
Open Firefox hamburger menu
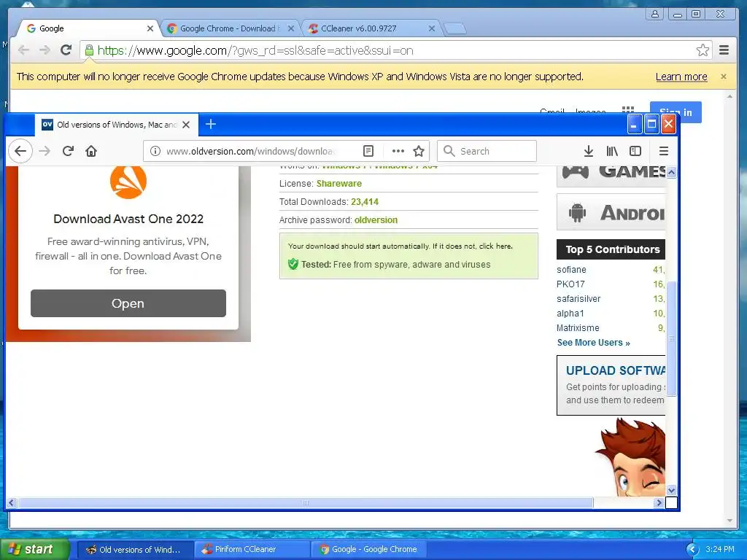(x=664, y=151)
